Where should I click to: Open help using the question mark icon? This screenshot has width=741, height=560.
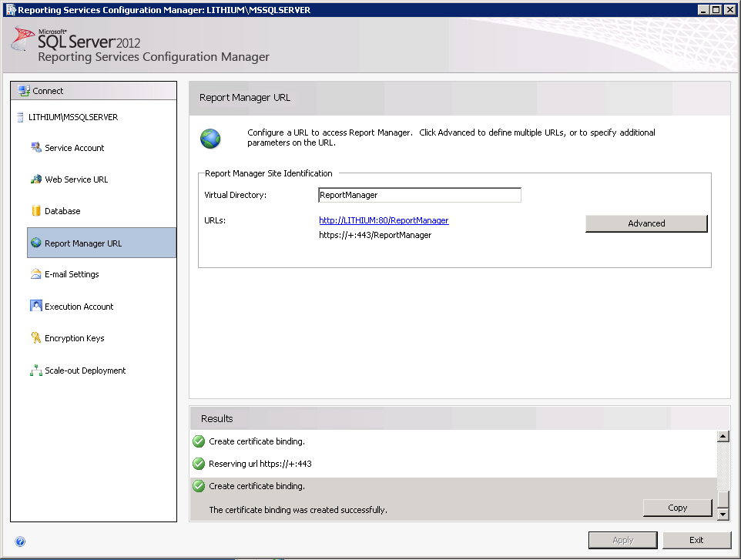20,542
